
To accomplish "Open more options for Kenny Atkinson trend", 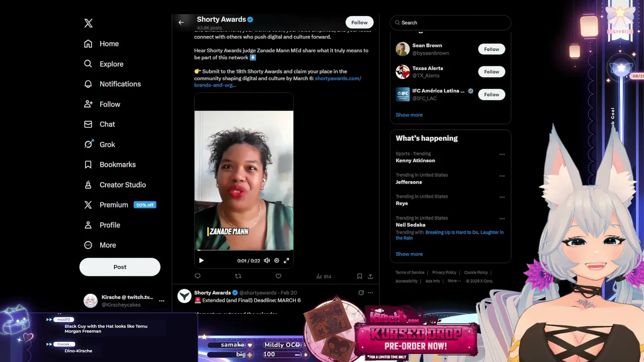I will click(502, 154).
